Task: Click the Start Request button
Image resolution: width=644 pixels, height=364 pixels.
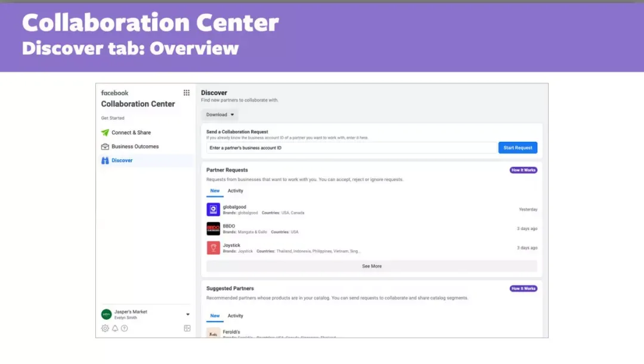Action: (x=518, y=148)
